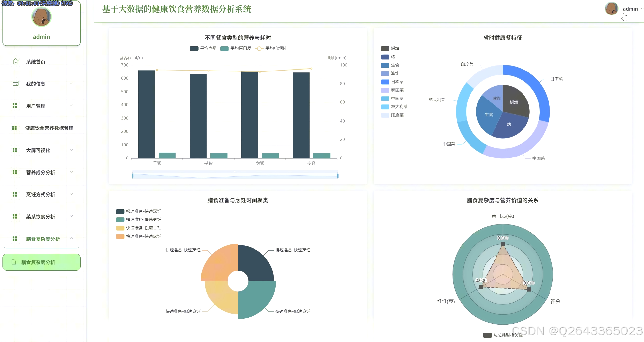Toggle the 快速准备-慢速烹饪 legend entry
644x342 pixels.
point(139,228)
